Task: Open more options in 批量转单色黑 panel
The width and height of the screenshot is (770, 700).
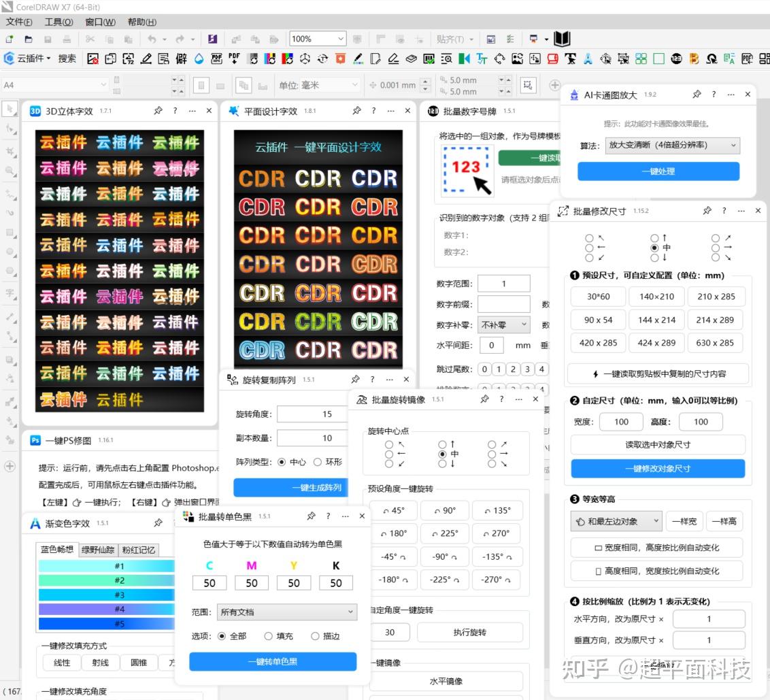Action: 346,516
